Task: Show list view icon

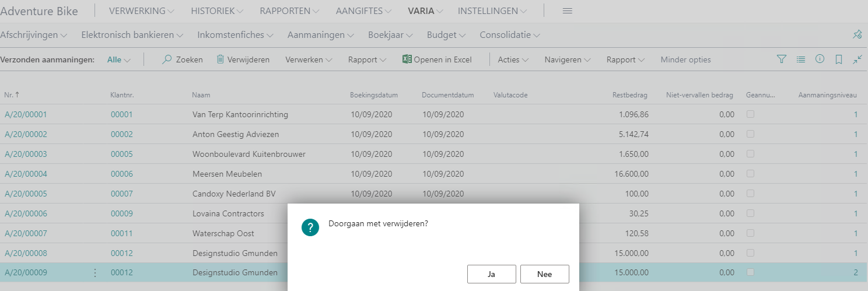Action: pyautogui.click(x=801, y=59)
